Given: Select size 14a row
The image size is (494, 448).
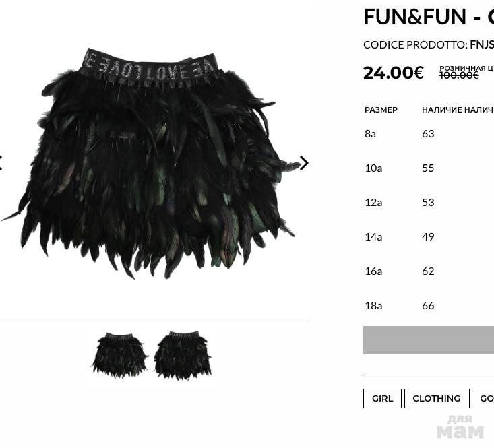Looking at the screenshot, I should (x=429, y=236).
